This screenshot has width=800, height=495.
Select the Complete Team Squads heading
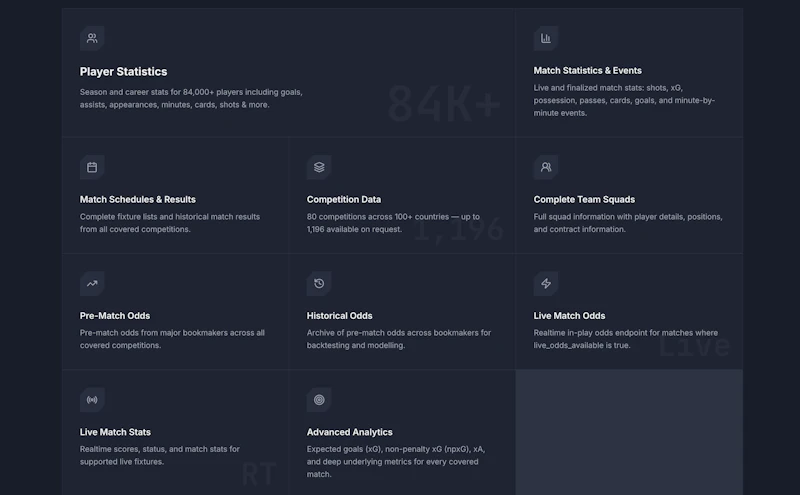click(584, 200)
